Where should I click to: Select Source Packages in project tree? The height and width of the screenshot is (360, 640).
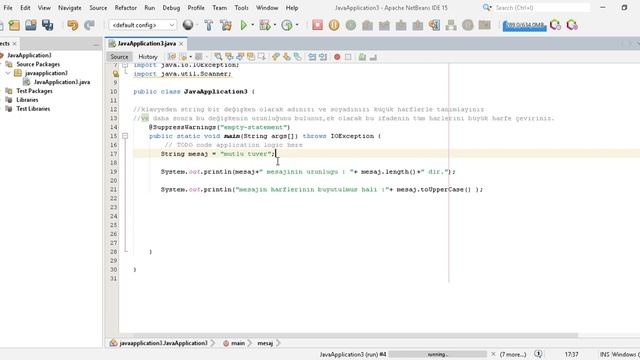tap(38, 64)
